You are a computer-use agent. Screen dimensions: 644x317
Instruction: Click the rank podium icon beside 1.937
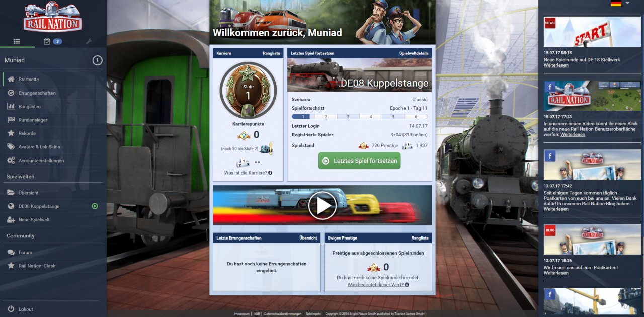[408, 146]
